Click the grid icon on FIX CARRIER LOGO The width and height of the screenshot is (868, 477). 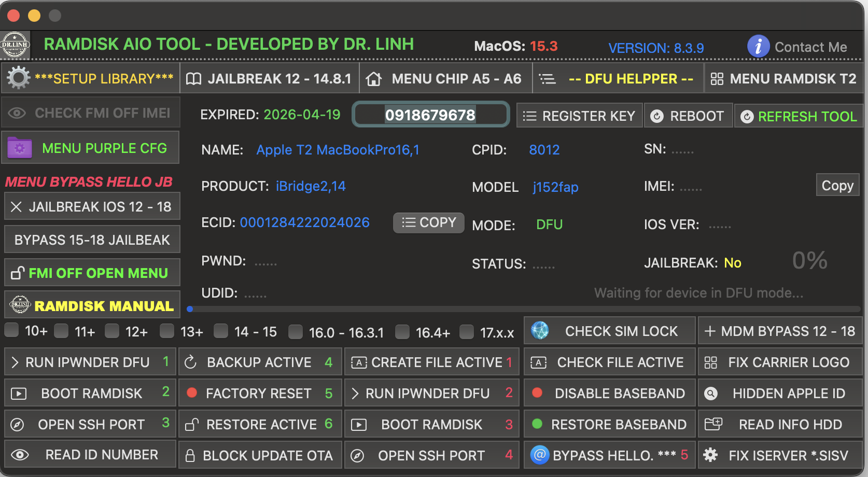(x=711, y=362)
